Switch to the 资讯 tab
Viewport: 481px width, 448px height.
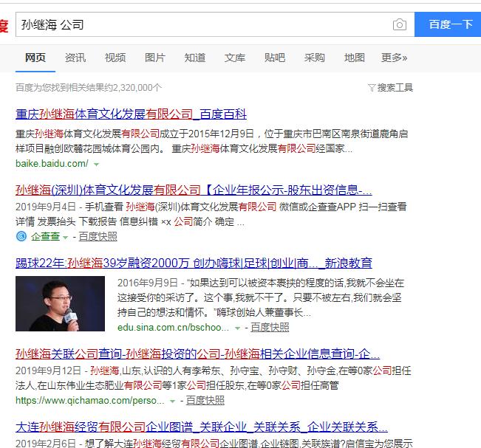(x=75, y=58)
